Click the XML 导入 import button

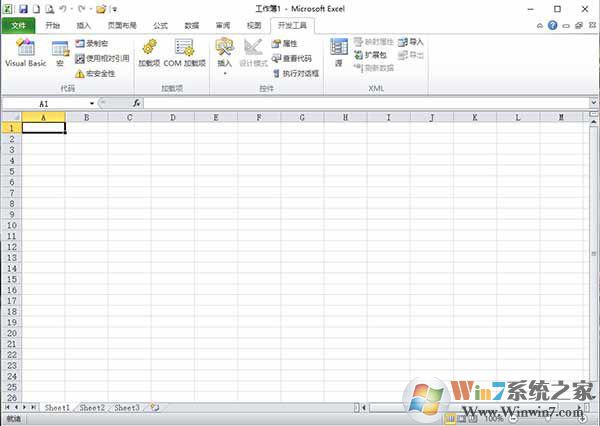click(411, 42)
